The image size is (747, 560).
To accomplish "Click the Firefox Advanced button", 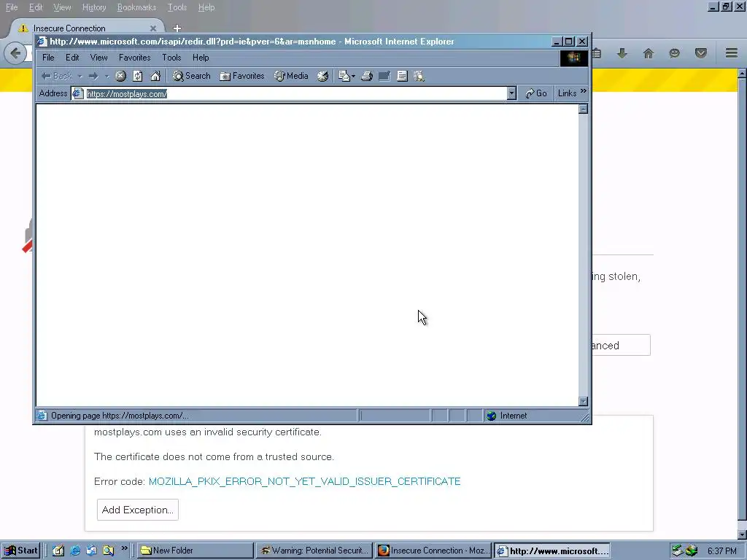I will (x=622, y=345).
